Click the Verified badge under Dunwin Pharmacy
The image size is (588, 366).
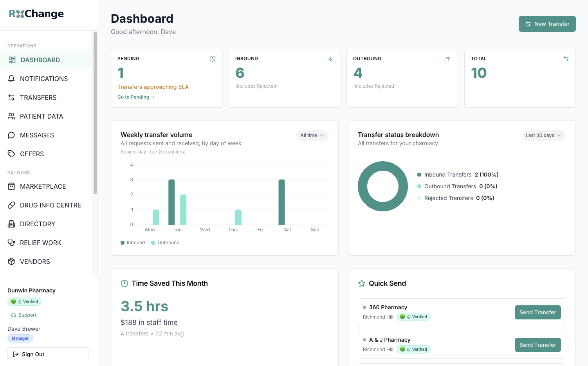(24, 301)
